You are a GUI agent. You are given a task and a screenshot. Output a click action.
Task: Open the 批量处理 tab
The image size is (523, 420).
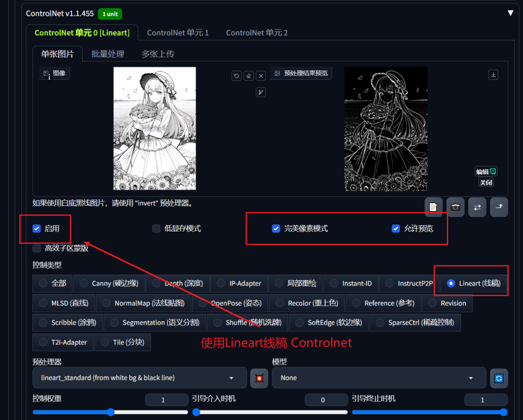pyautogui.click(x=108, y=54)
